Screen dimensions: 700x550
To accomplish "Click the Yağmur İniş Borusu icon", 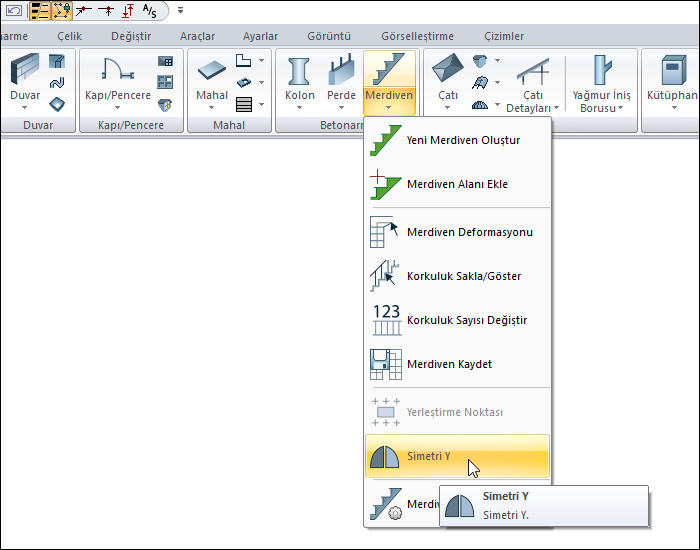I will click(x=600, y=72).
